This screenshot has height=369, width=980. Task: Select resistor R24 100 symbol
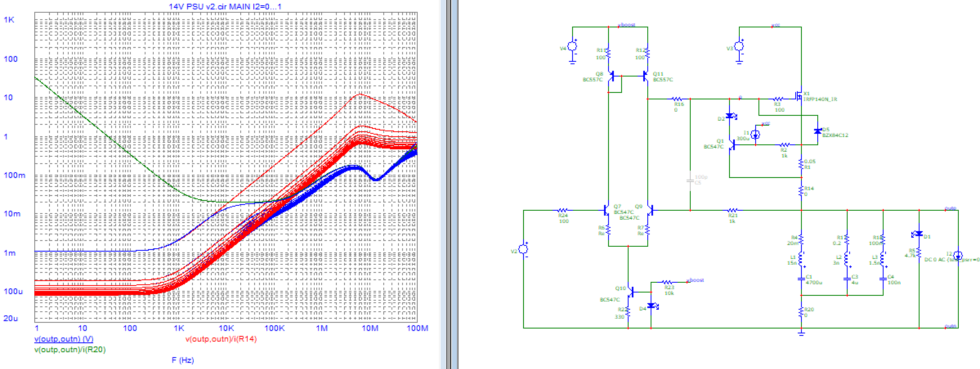point(563,210)
